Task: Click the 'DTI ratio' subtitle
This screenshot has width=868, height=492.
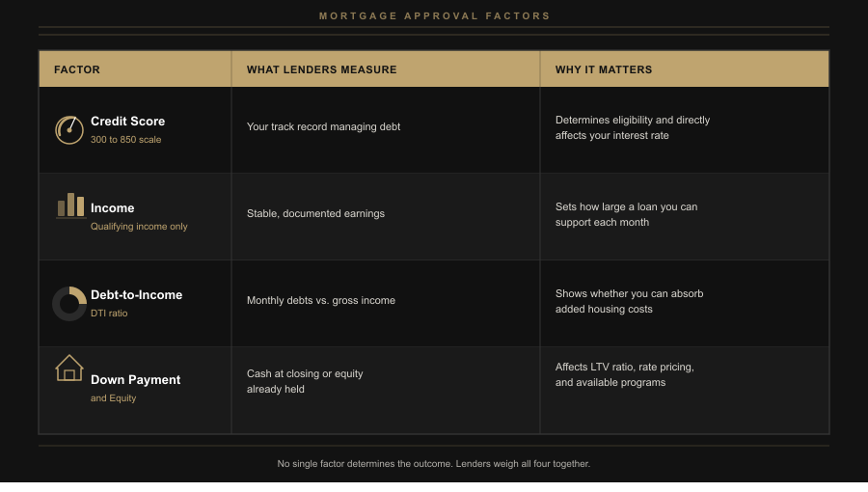Action: 109,314
